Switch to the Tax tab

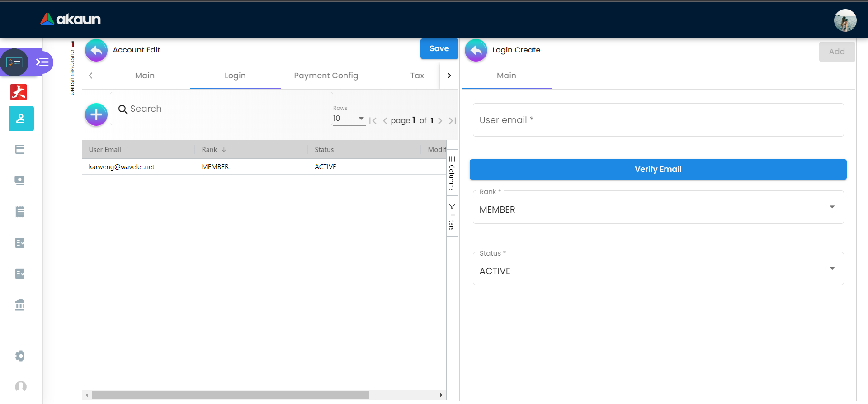[x=417, y=76]
